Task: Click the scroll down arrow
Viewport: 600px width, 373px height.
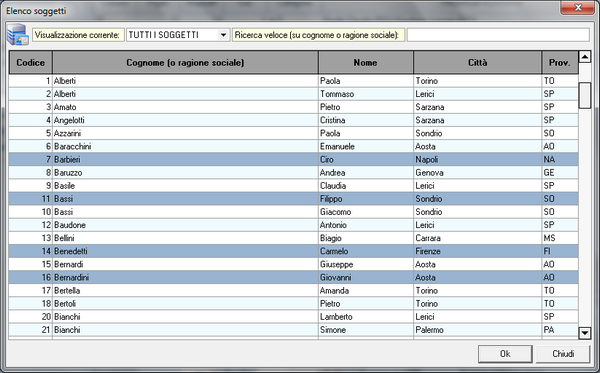Action: (x=584, y=332)
